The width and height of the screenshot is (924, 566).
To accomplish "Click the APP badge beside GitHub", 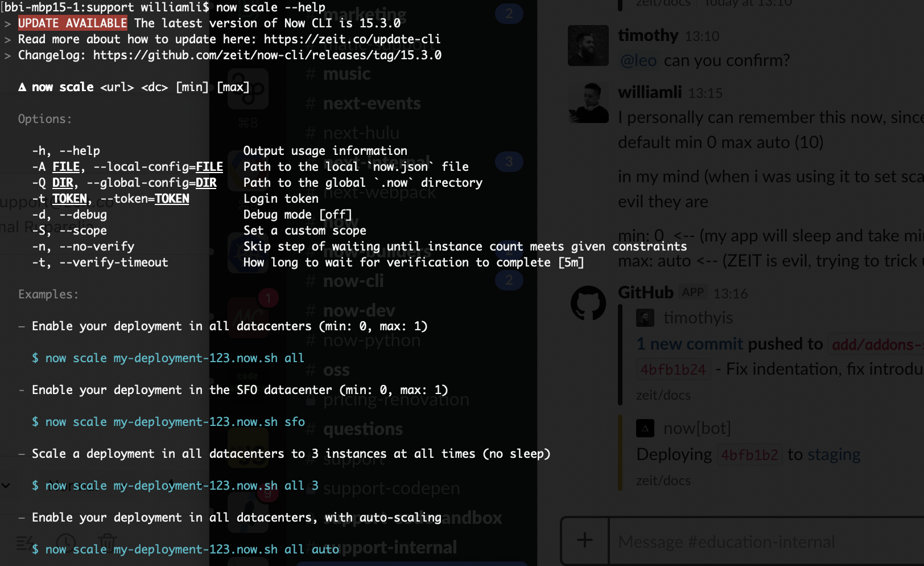I will tap(692, 293).
